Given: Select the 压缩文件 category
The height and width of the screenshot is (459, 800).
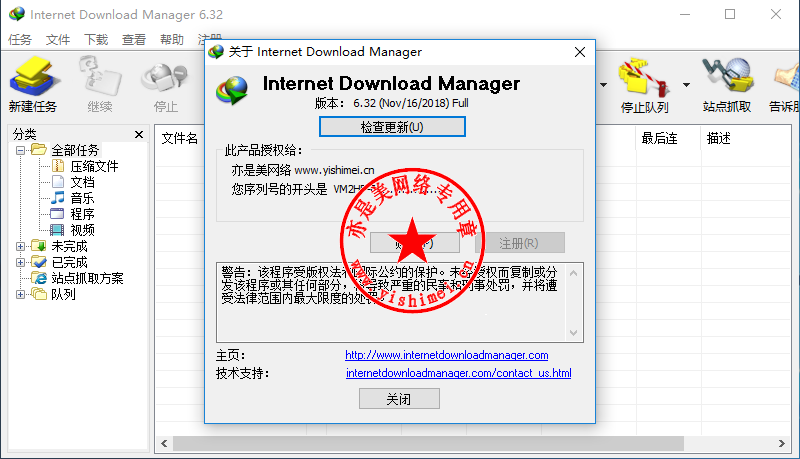Looking at the screenshot, I should 94,166.
